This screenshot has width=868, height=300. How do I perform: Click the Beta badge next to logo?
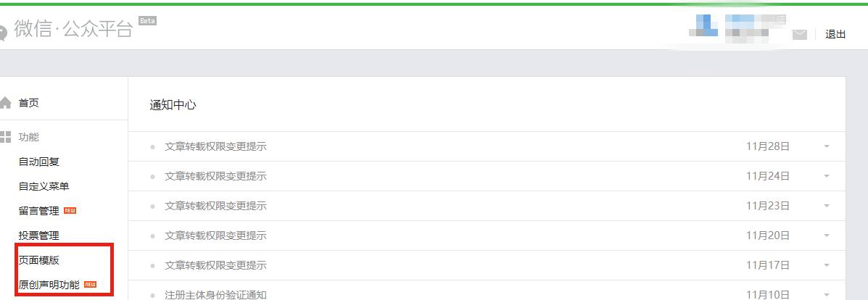click(147, 21)
